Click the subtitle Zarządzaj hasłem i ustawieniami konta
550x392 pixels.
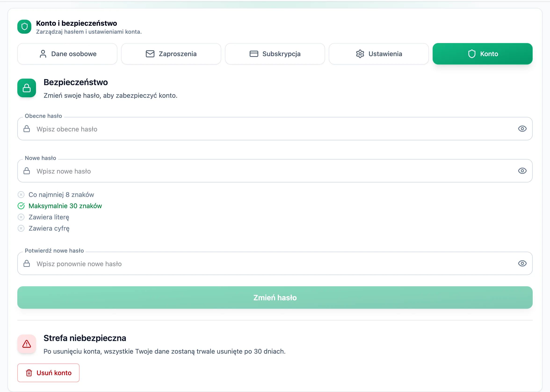(89, 32)
